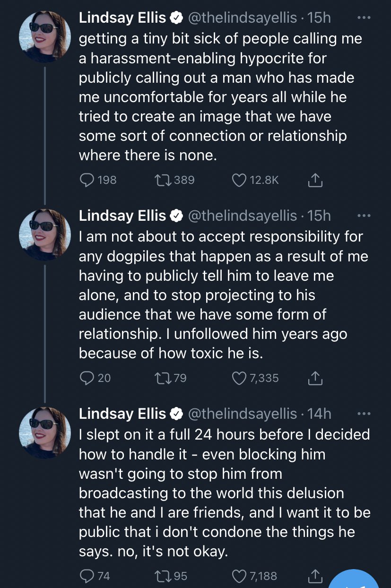Open @thelindsayellis handle on the 14h tweet
The width and height of the screenshot is (391, 588).
[243, 414]
